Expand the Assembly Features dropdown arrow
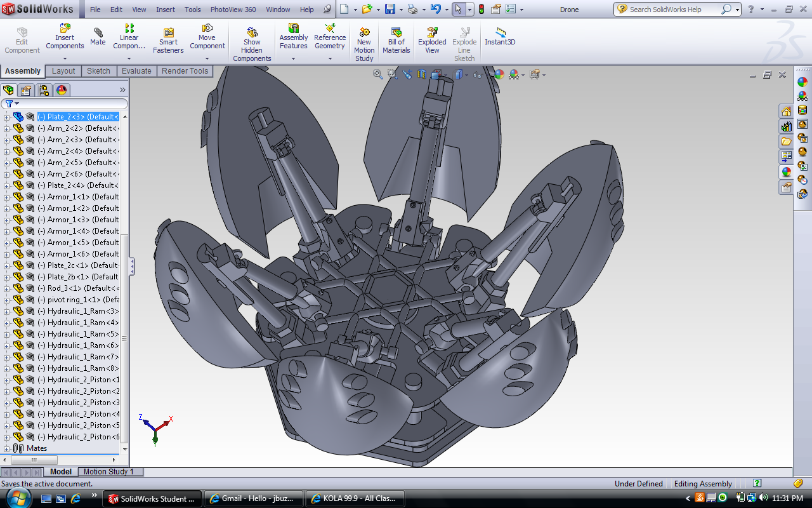This screenshot has width=812, height=508. 294,59
